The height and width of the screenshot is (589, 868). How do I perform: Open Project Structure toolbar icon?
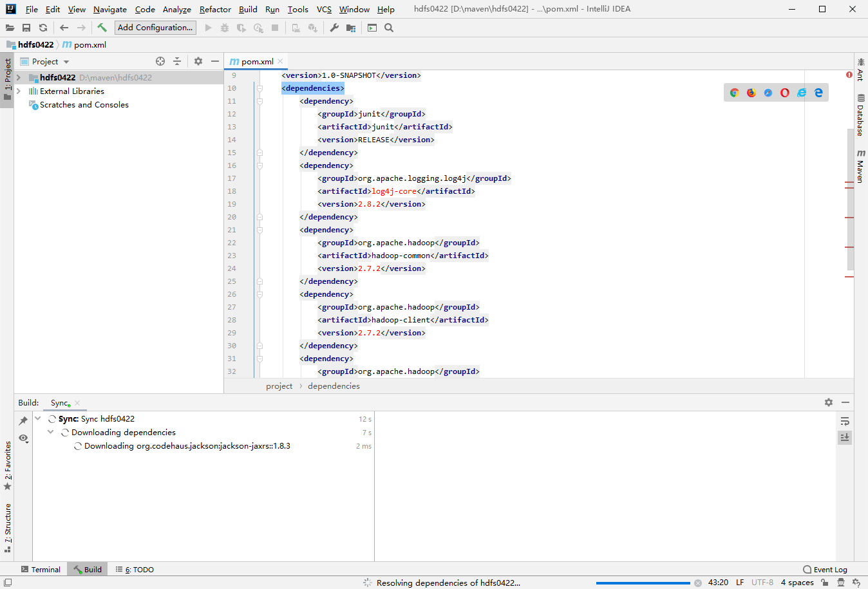pos(351,28)
